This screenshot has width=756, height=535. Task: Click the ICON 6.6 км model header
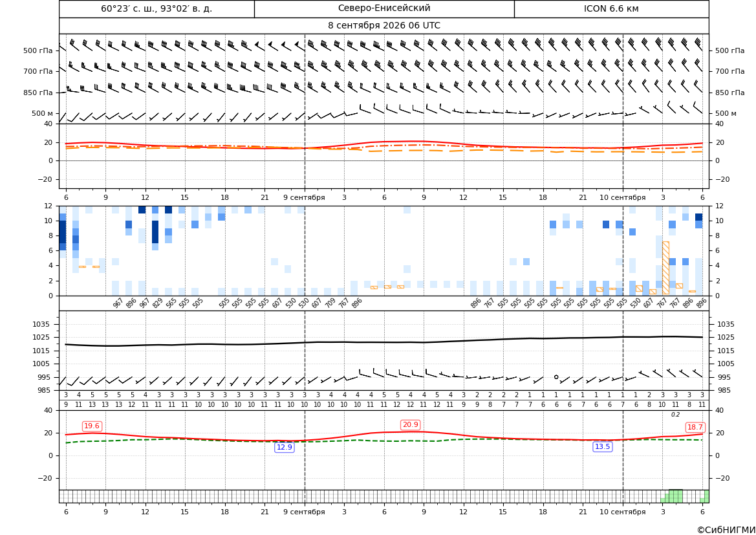pyautogui.click(x=611, y=8)
